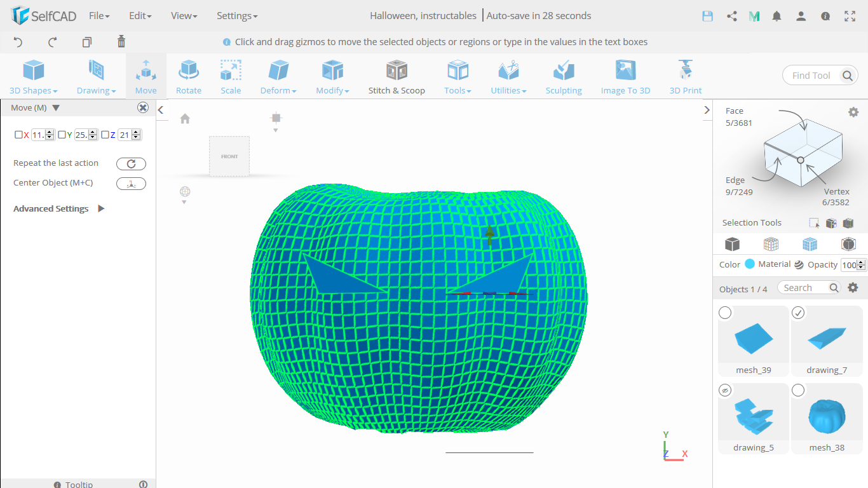Open the Drawing dropdown

[96, 76]
